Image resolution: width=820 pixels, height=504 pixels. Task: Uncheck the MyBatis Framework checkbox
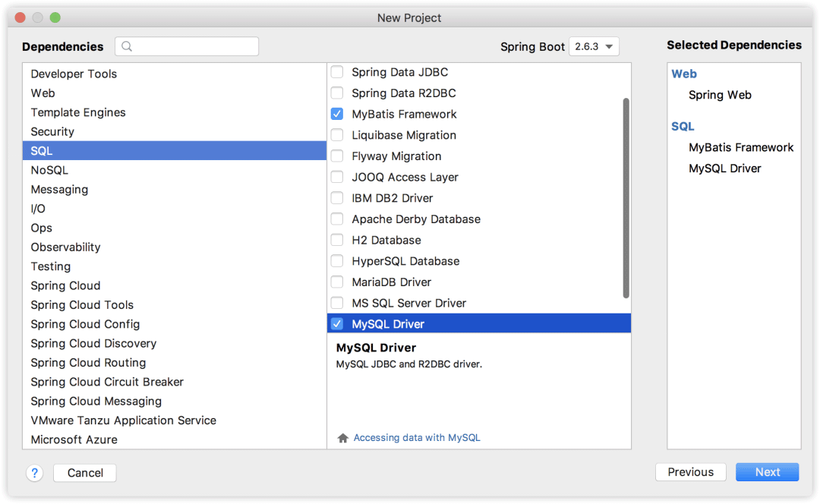coord(337,115)
